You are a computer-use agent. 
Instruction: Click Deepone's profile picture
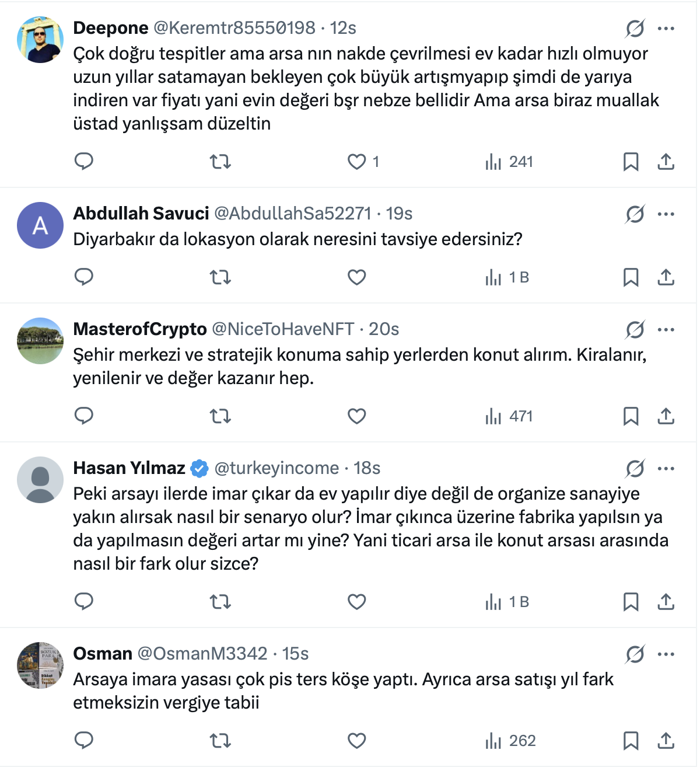pos(40,40)
